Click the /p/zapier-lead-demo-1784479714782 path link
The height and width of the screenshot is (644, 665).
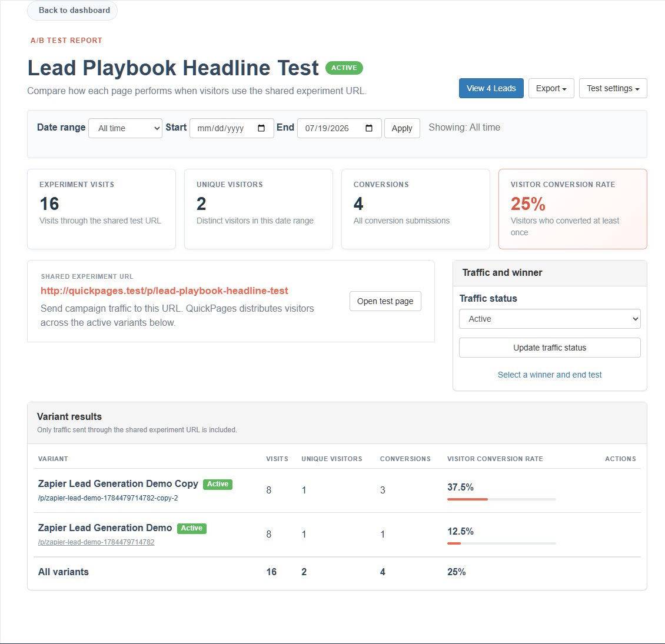[x=97, y=542]
